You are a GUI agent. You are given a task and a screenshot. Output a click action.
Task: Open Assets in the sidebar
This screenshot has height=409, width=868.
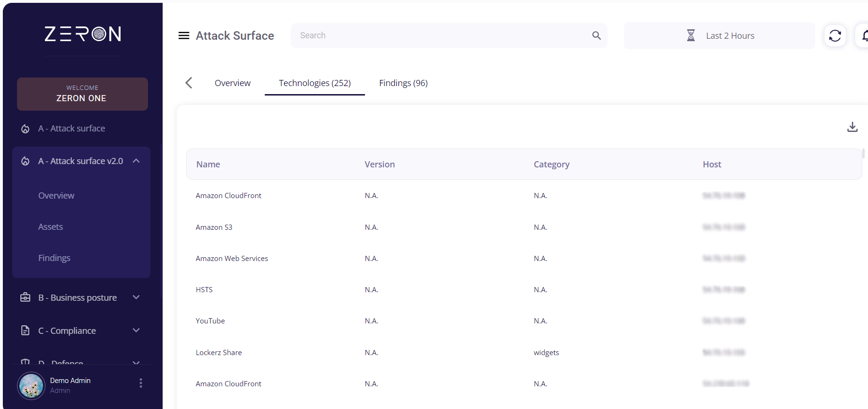[x=51, y=226]
